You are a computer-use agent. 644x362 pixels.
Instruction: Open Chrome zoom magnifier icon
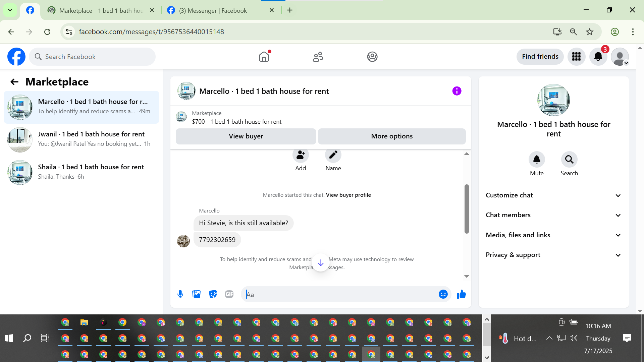pos(574,32)
